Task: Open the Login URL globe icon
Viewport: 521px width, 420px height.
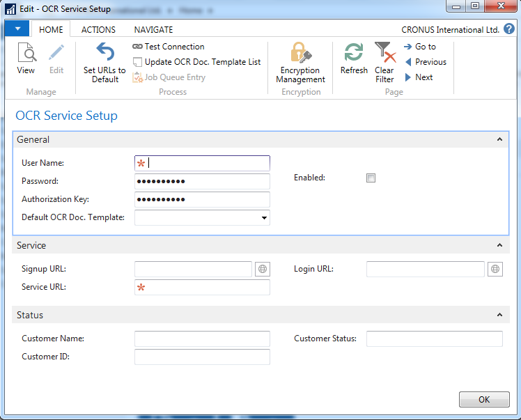Action: (x=495, y=269)
